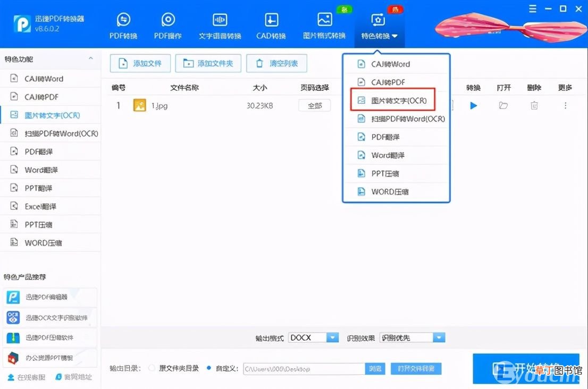Image resolution: width=588 pixels, height=389 pixels.
Task: Select Word翻译 in the left sidebar
Action: tap(51, 170)
